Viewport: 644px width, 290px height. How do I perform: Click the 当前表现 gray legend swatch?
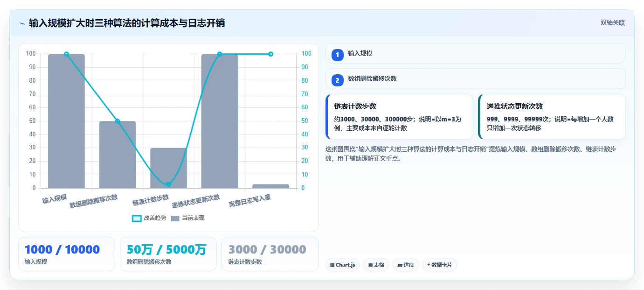pyautogui.click(x=175, y=218)
